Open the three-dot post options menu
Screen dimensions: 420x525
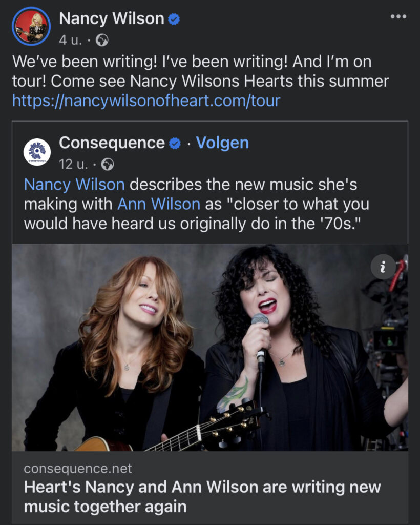(x=397, y=17)
